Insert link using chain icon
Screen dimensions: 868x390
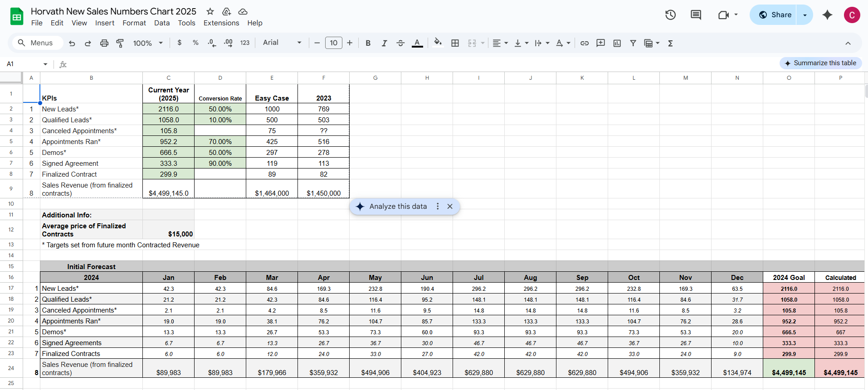(585, 43)
